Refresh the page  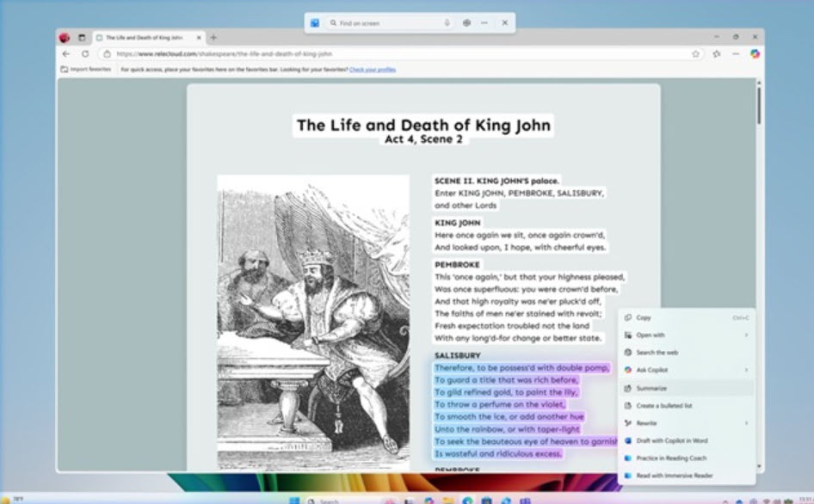(85, 54)
